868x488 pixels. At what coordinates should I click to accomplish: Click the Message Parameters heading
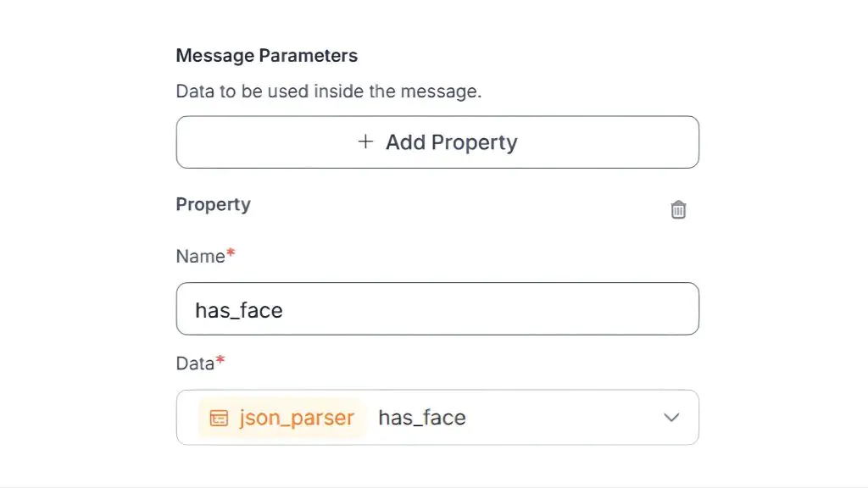click(266, 56)
